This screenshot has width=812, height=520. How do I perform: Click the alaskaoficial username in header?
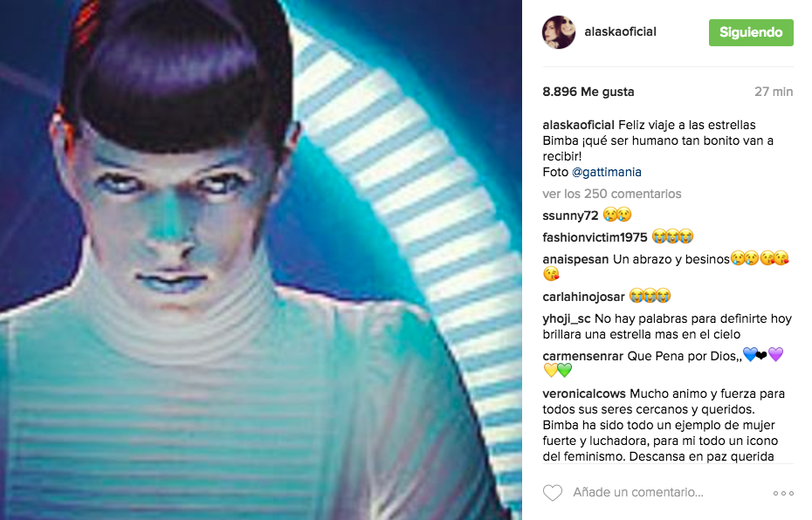(x=620, y=31)
